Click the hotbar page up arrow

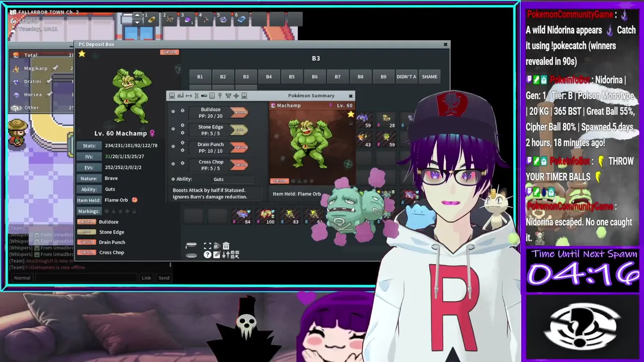click(x=137, y=15)
